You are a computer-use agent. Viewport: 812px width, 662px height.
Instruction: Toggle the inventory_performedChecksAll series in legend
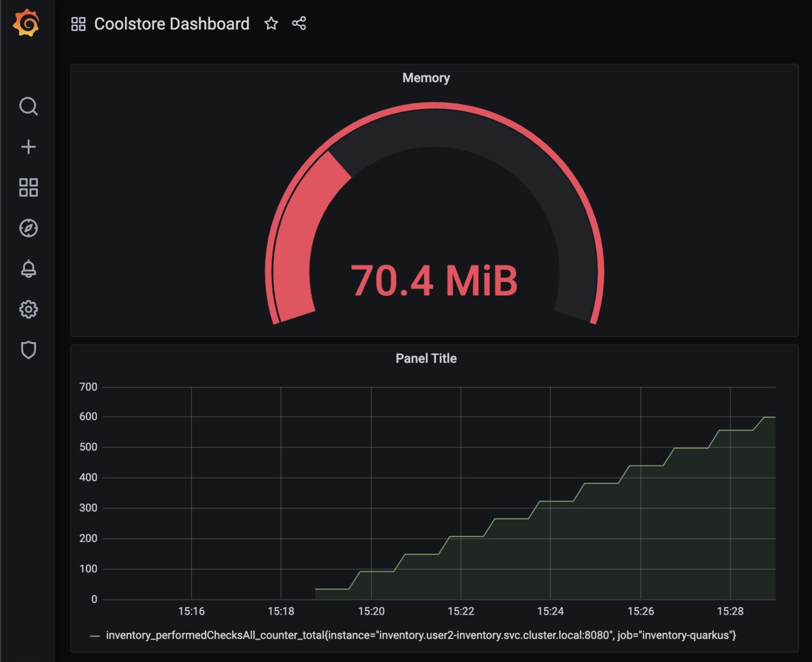click(x=421, y=636)
